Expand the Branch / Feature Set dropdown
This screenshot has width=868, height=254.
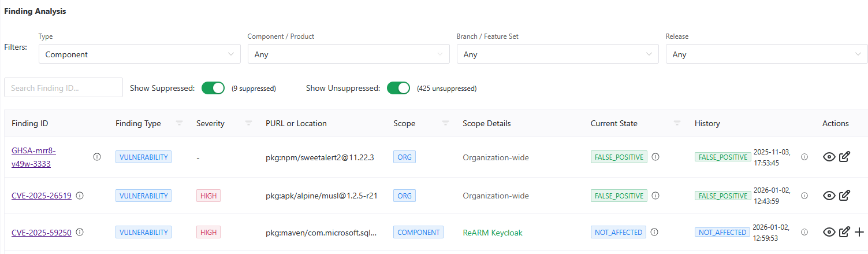pos(557,54)
